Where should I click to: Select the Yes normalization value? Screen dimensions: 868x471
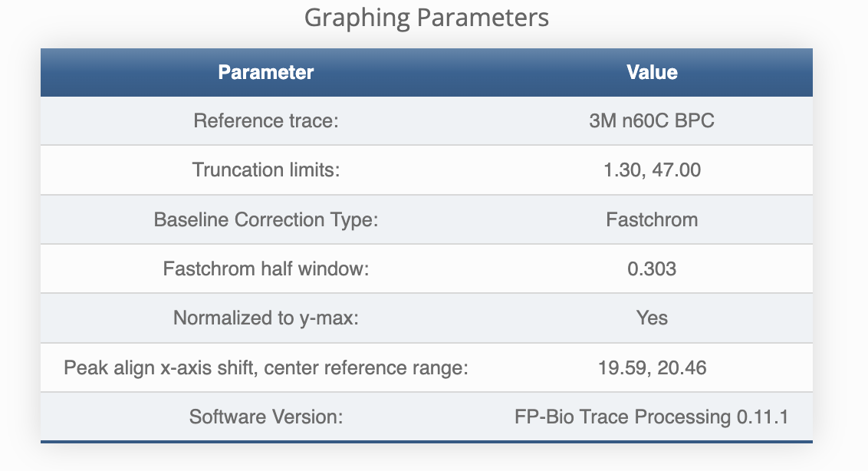coord(652,318)
